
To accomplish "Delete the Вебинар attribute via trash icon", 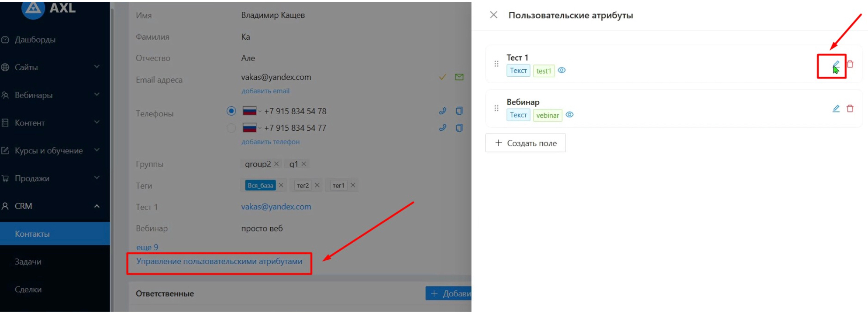I will click(850, 109).
